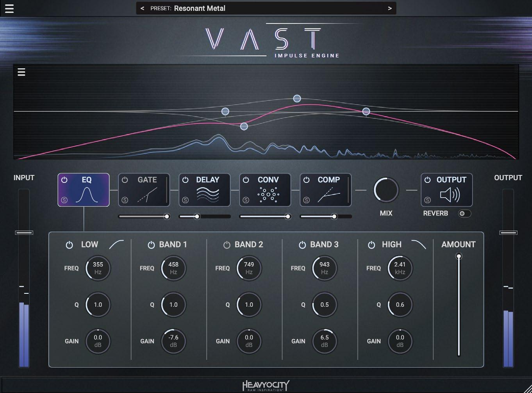Solo the DELAY module
Screen dimensions: 532x393
(186, 200)
